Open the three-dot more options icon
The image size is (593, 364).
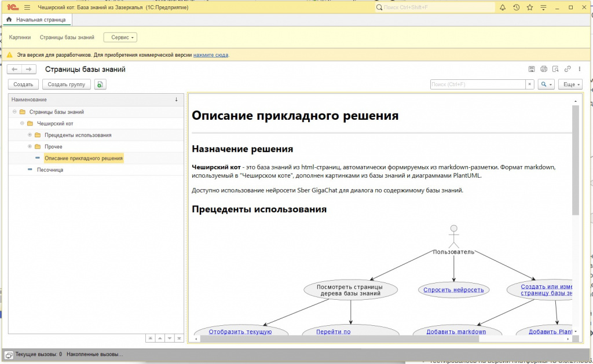(579, 69)
